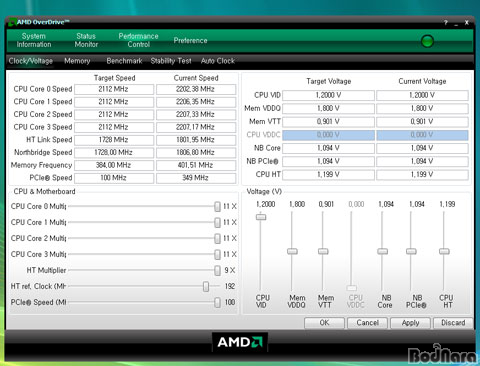Switch to the Benchmark tab
The width and height of the screenshot is (480, 366).
(124, 61)
